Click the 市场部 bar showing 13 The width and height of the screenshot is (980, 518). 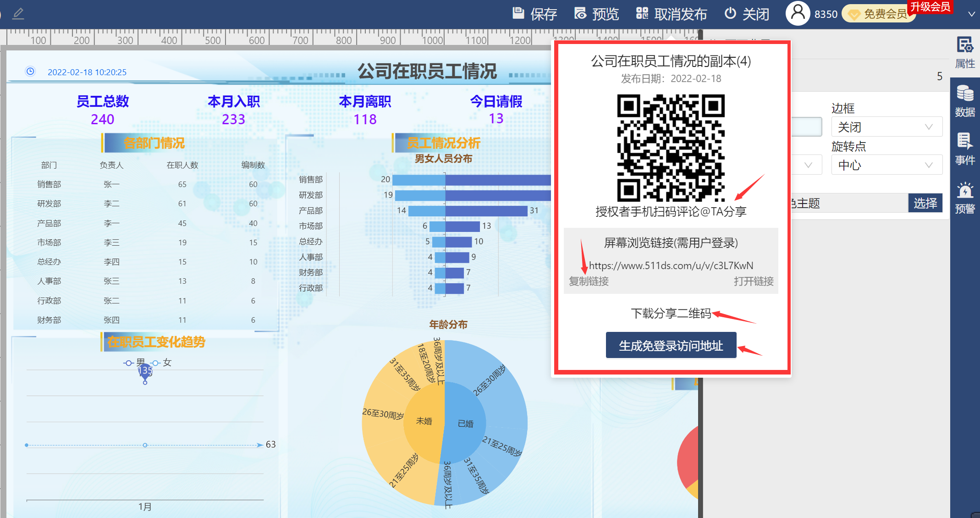[462, 226]
